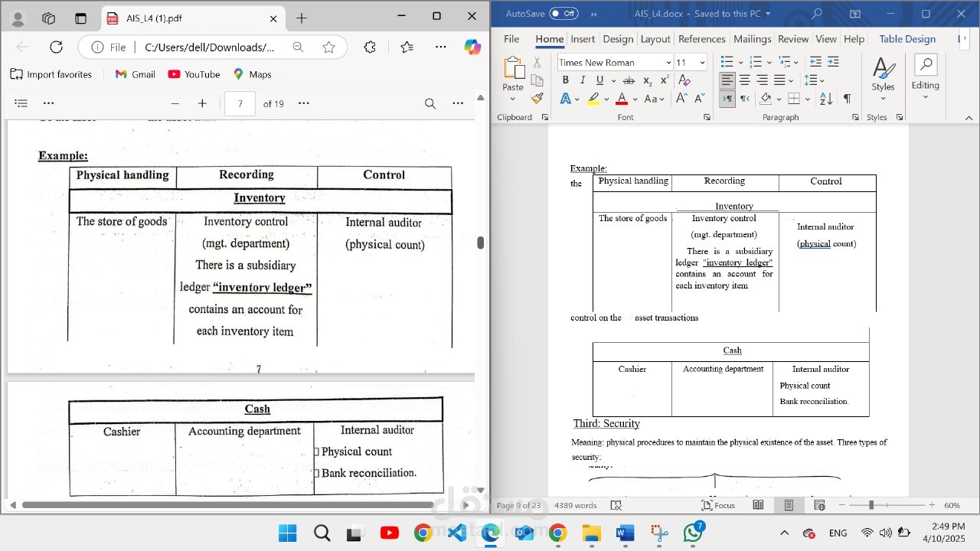Open the Table Design tab
Viewport: 980px width, 551px height.
[907, 39]
